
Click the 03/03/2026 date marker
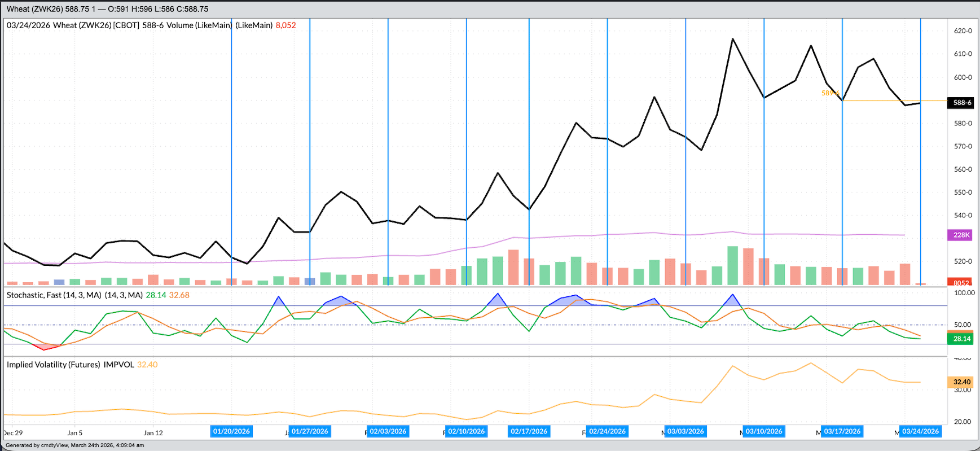coord(685,431)
